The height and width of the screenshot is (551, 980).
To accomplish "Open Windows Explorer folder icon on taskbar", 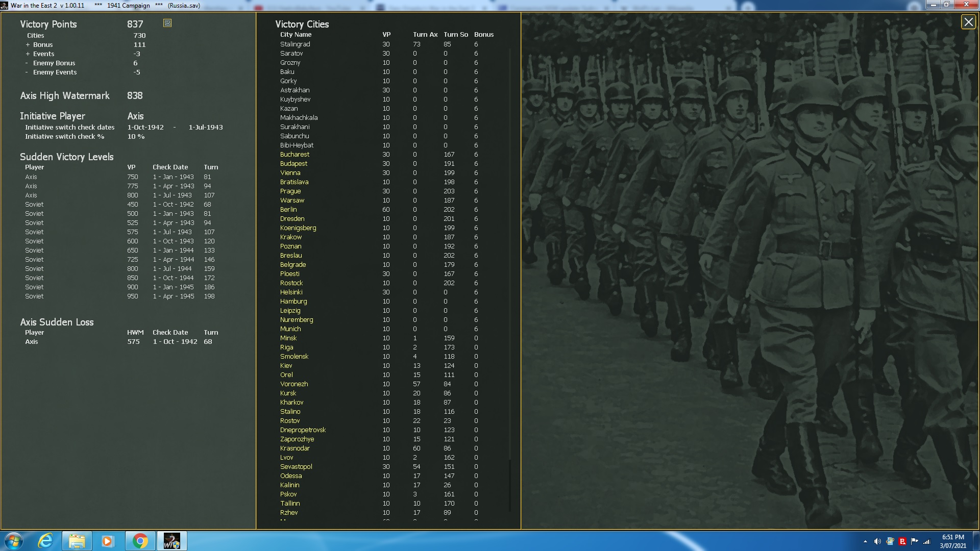I will pos(77,541).
